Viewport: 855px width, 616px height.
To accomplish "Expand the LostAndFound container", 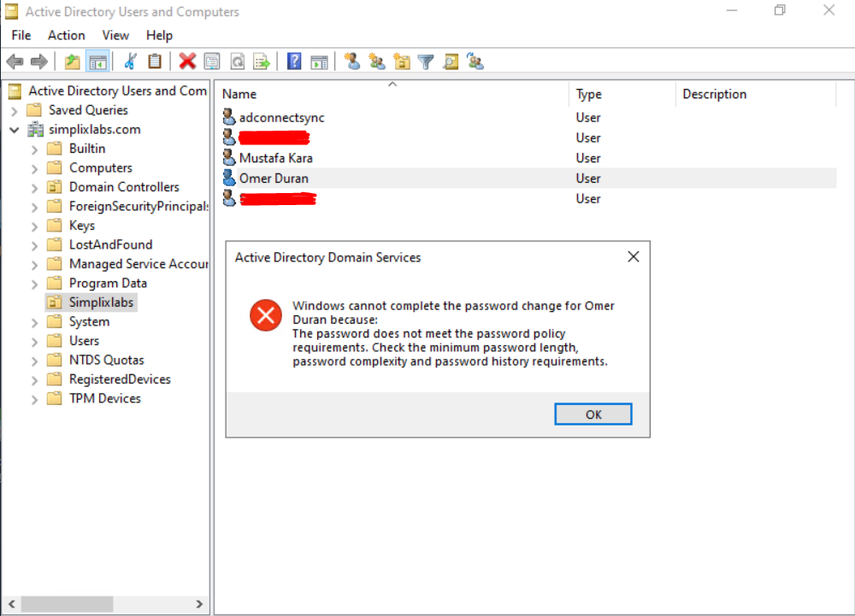I will (35, 245).
